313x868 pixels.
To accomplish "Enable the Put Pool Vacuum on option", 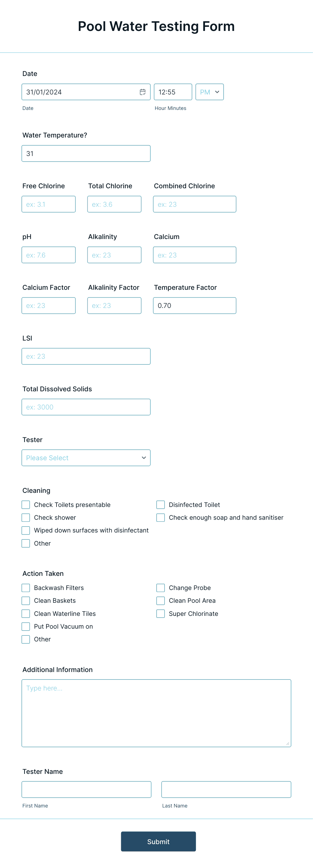I will coord(26,626).
